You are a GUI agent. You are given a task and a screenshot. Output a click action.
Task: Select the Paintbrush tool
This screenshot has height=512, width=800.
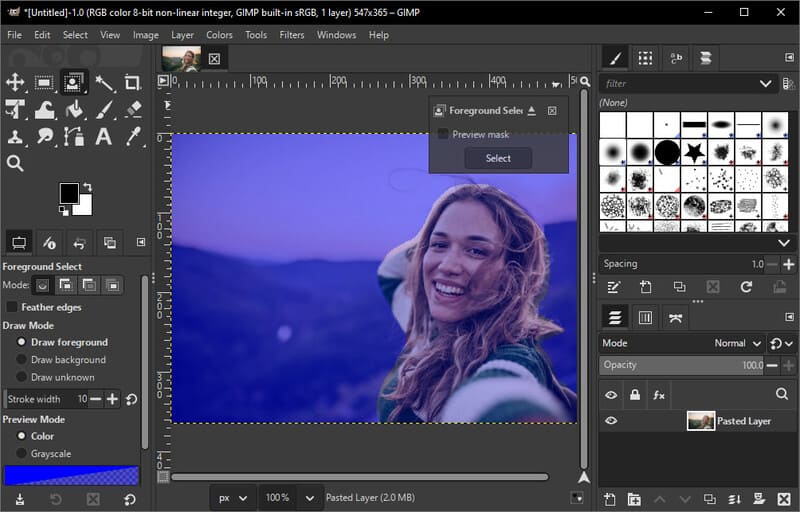pyautogui.click(x=104, y=109)
